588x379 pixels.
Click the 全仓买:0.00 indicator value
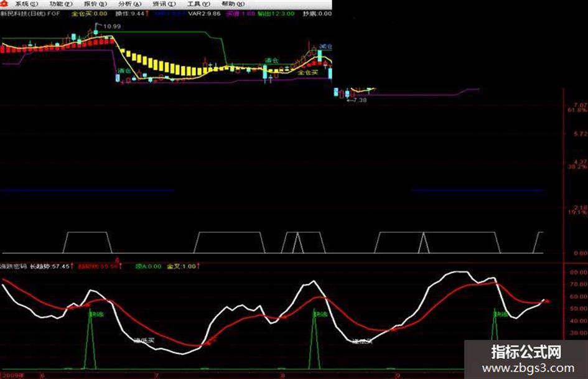(x=89, y=14)
